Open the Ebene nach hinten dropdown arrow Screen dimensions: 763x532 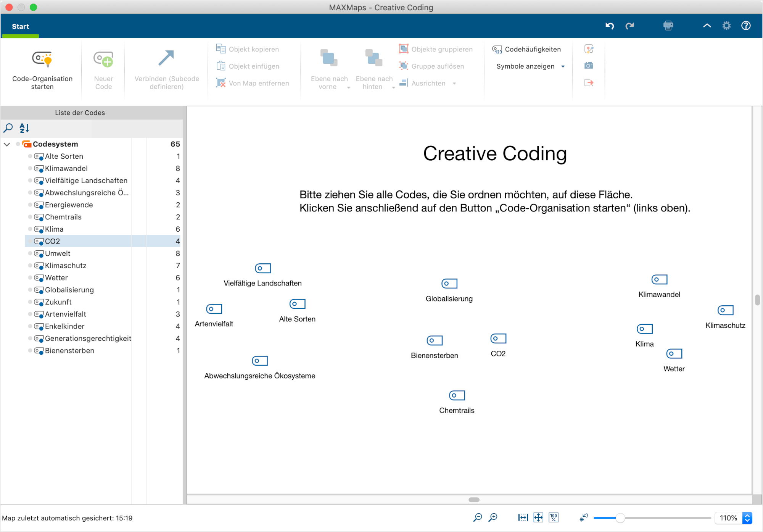click(x=393, y=87)
